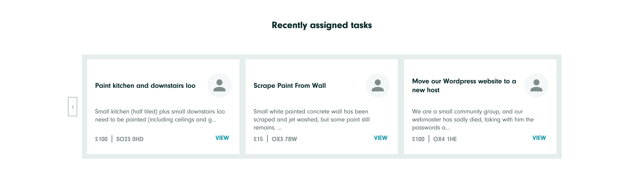This screenshot has width=644, height=186.
Task: Click the £100 price on SO23 0HD card
Action: 101,139
